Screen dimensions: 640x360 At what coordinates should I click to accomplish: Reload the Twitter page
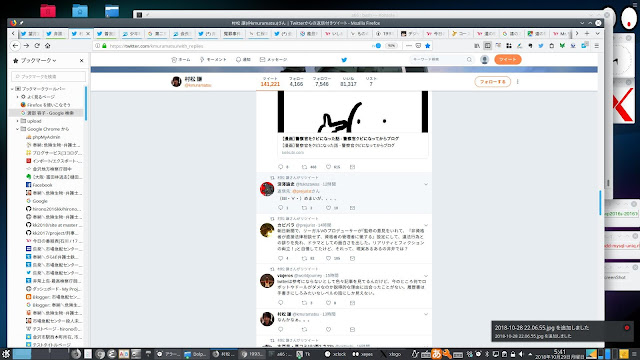click(37, 46)
